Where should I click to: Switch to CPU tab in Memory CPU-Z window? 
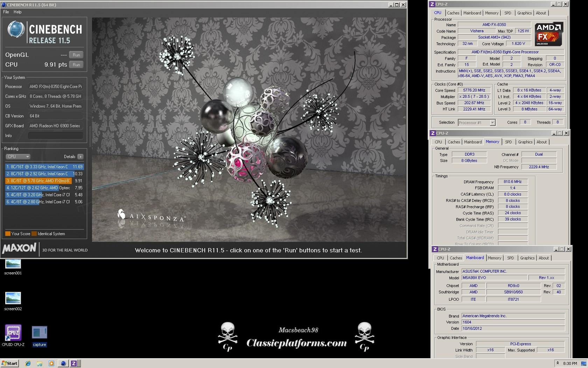click(x=438, y=142)
